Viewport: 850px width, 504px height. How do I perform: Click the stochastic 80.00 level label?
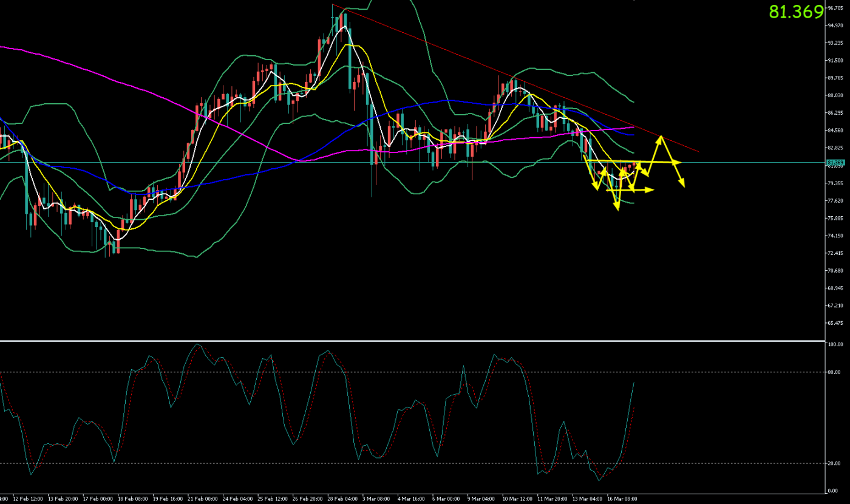point(833,372)
